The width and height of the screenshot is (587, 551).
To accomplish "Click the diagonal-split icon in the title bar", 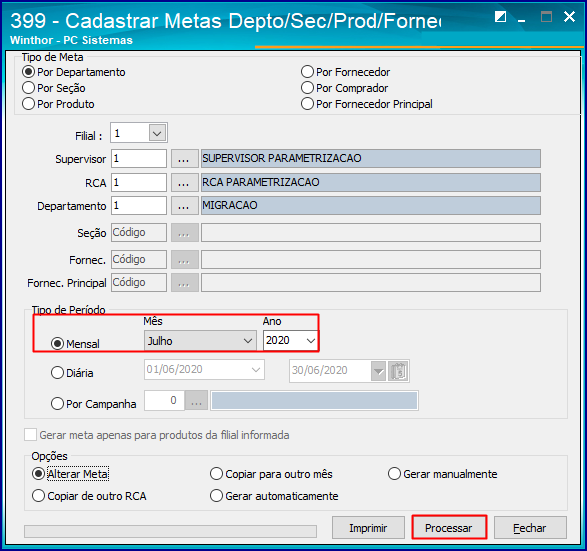I will (500, 17).
